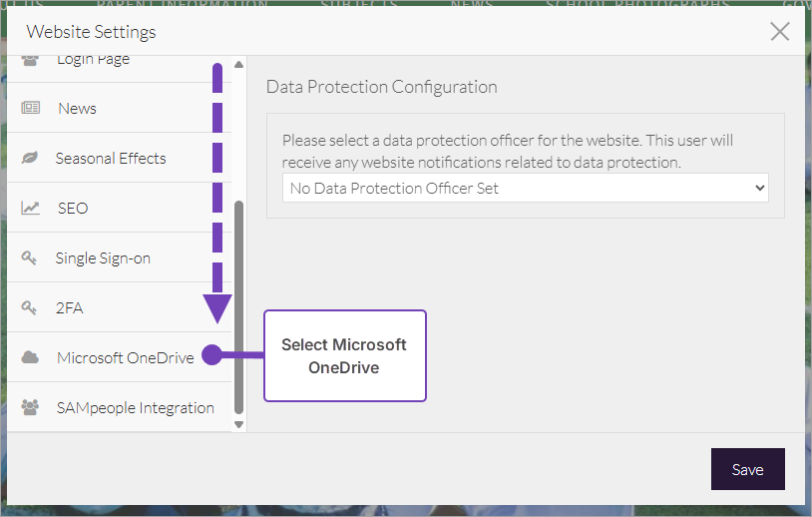Open SAMpeople Integration settings
The image size is (812, 517).
pyautogui.click(x=135, y=407)
